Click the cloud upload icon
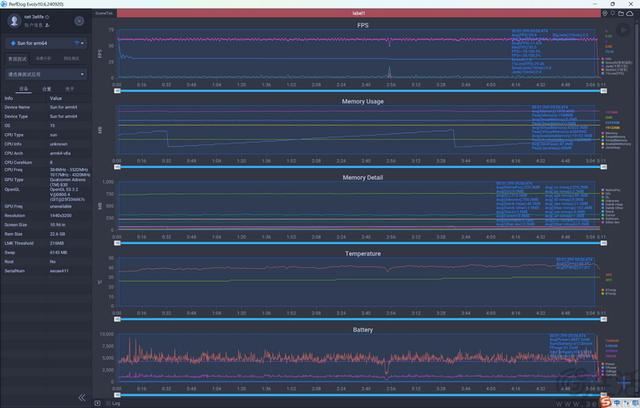Image resolution: width=640 pixels, height=408 pixels. coord(632,14)
